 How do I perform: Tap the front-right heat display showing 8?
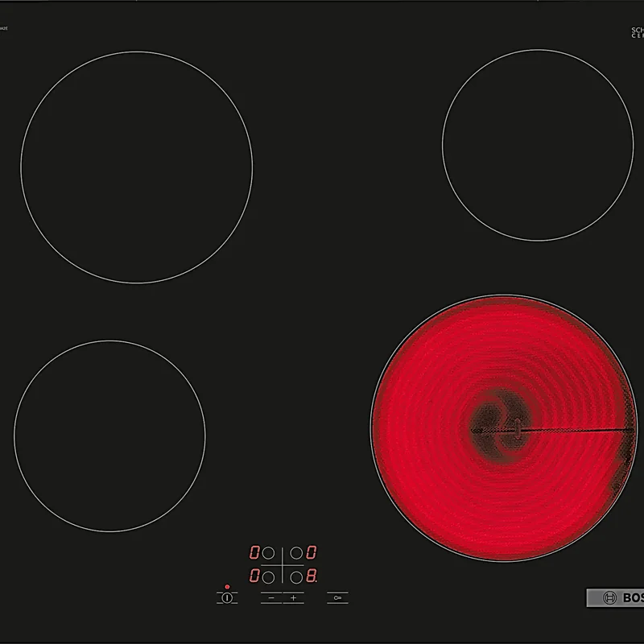tap(312, 576)
